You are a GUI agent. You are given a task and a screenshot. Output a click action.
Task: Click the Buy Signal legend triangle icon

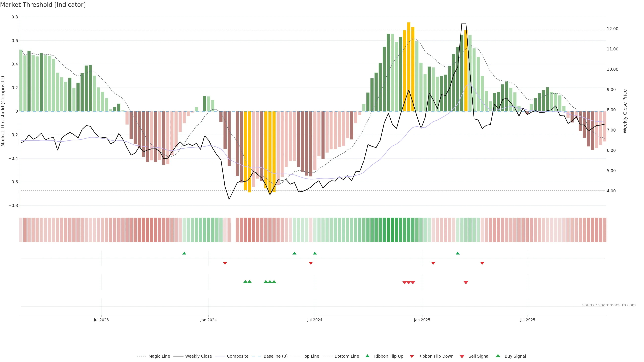(x=498, y=356)
